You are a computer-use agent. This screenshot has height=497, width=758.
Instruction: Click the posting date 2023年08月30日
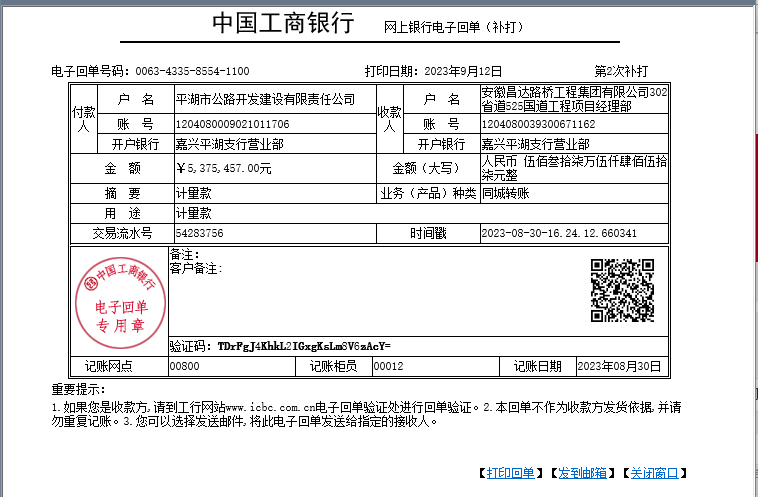[619, 366]
